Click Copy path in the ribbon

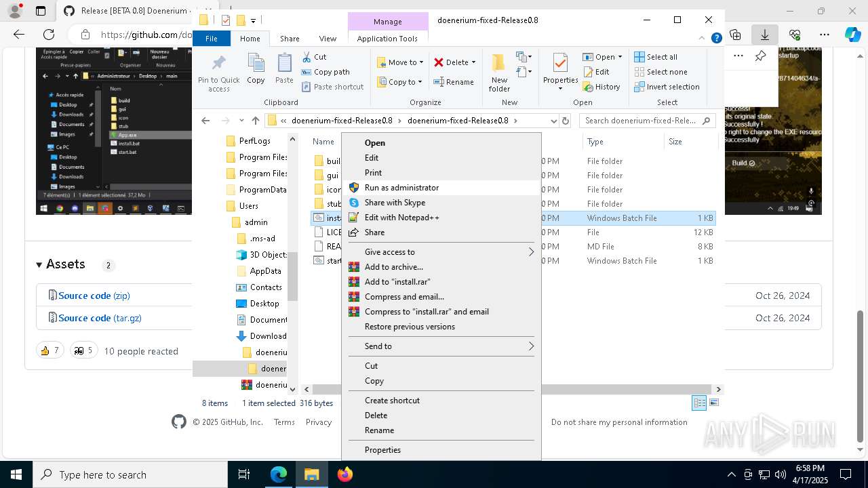pyautogui.click(x=325, y=72)
